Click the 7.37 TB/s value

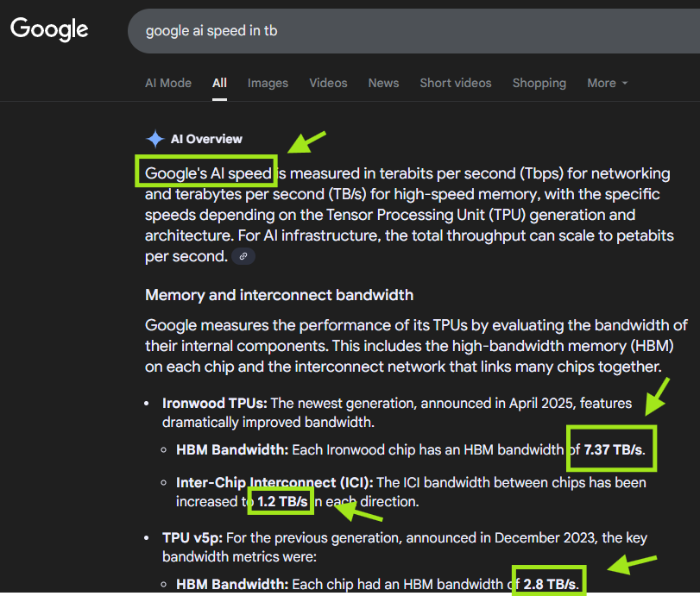click(615, 449)
